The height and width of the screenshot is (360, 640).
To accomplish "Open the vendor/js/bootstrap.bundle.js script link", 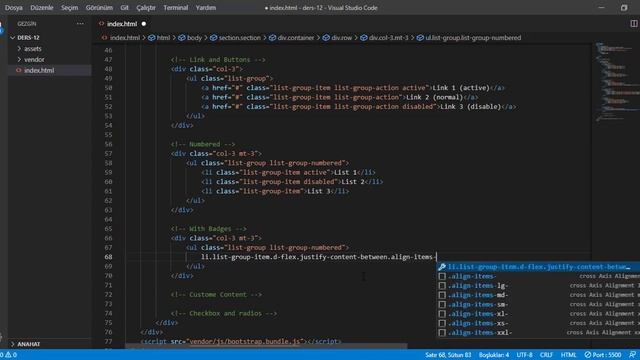I will (245, 341).
